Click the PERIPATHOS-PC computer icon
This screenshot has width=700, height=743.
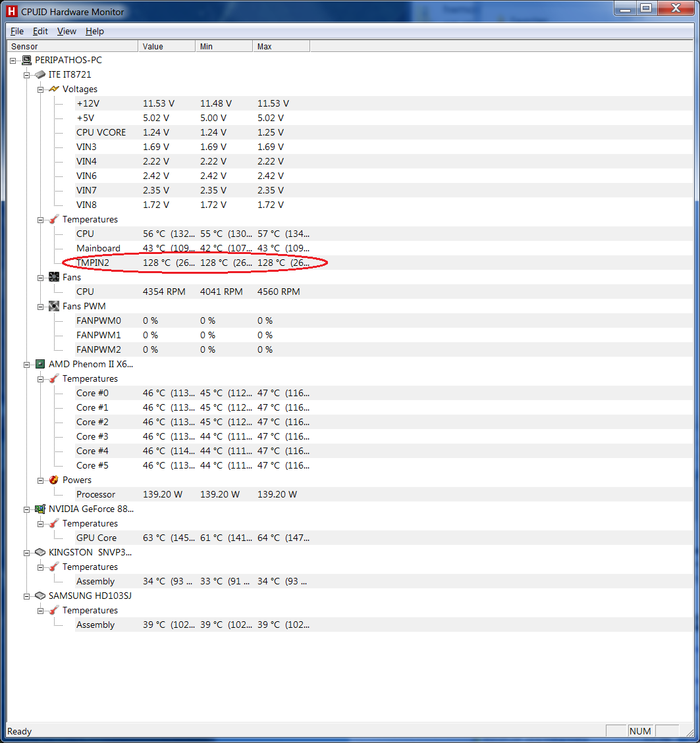pyautogui.click(x=27, y=60)
